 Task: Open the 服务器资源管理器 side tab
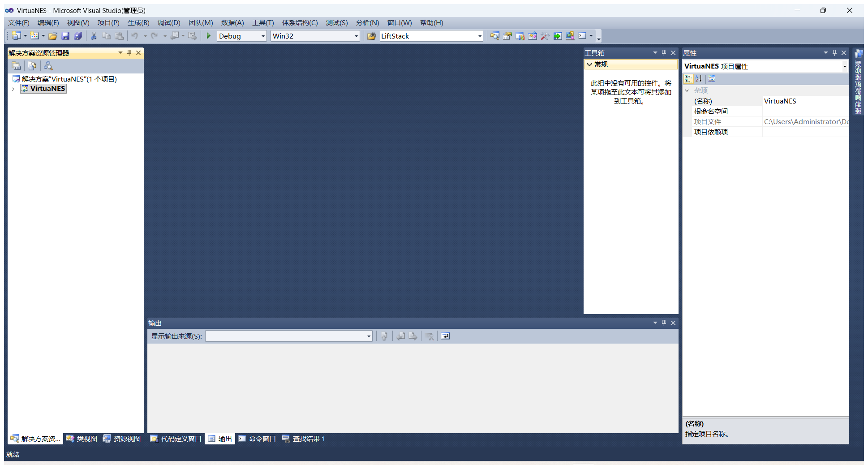click(x=858, y=82)
